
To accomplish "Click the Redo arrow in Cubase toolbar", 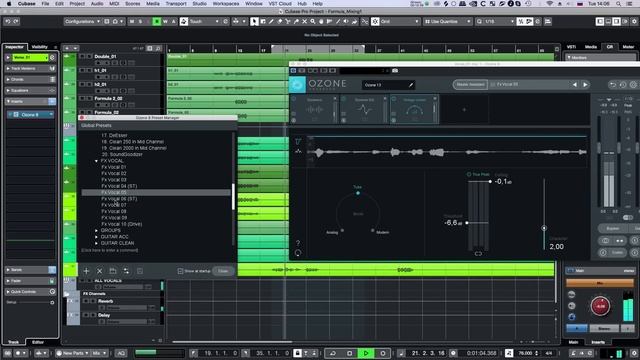I will (16, 22).
